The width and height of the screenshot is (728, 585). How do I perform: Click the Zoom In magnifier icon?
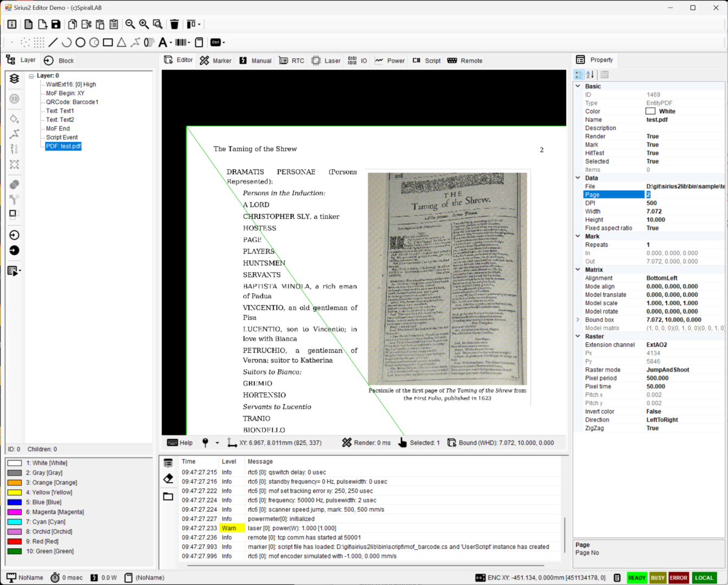pyautogui.click(x=144, y=24)
